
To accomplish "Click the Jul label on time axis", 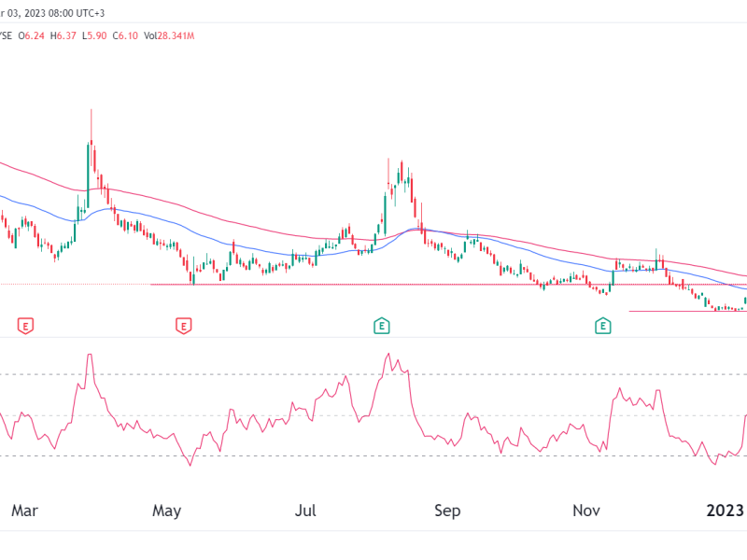I will point(307,511).
